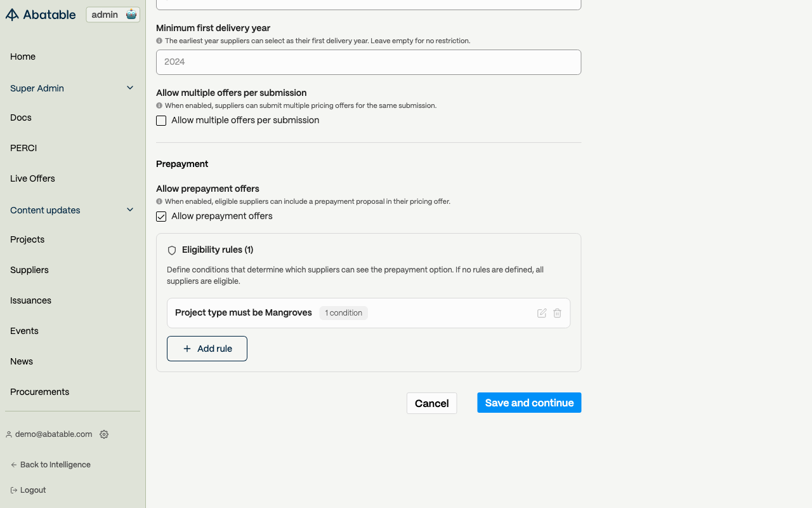Click the Eligibility rules shield icon

(172, 250)
